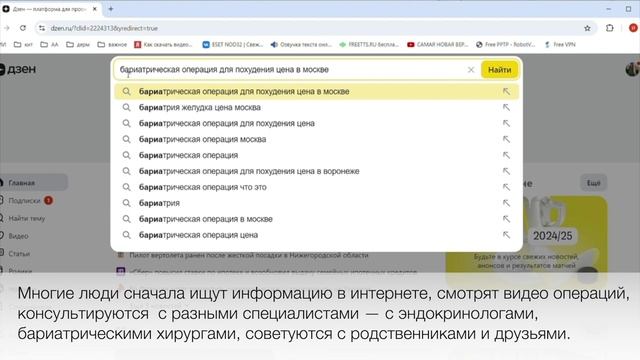This screenshot has width=640, height=360.
Task: Click fill-arrow icon for 'бариатрия желудка цена москва'
Action: [x=506, y=107]
